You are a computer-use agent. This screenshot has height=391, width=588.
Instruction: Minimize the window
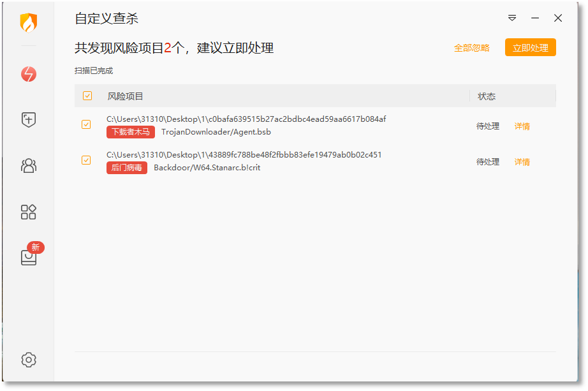click(535, 18)
